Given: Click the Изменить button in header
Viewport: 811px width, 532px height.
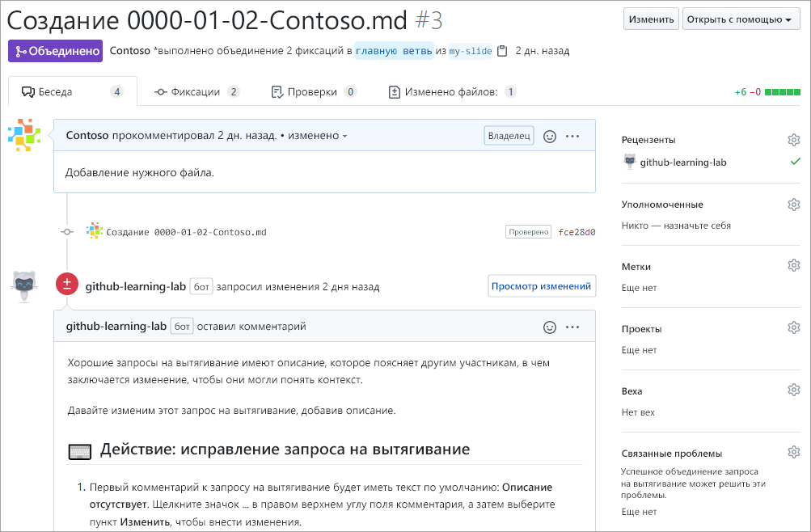Looking at the screenshot, I should 651,19.
